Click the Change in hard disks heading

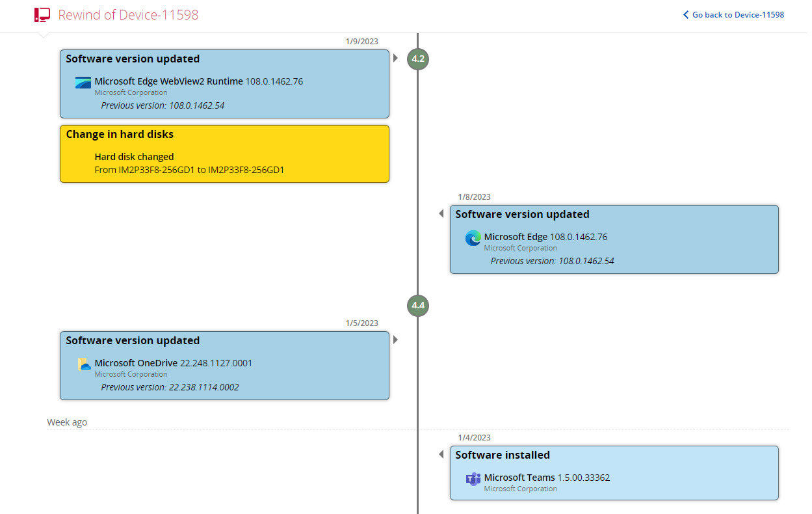pyautogui.click(x=120, y=134)
